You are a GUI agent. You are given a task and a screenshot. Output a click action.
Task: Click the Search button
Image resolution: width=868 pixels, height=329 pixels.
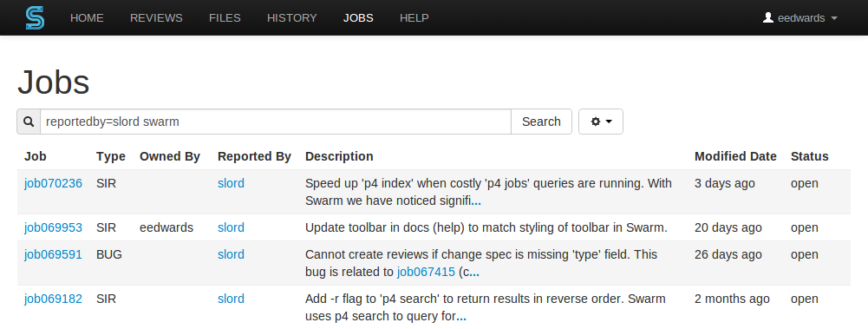point(541,122)
